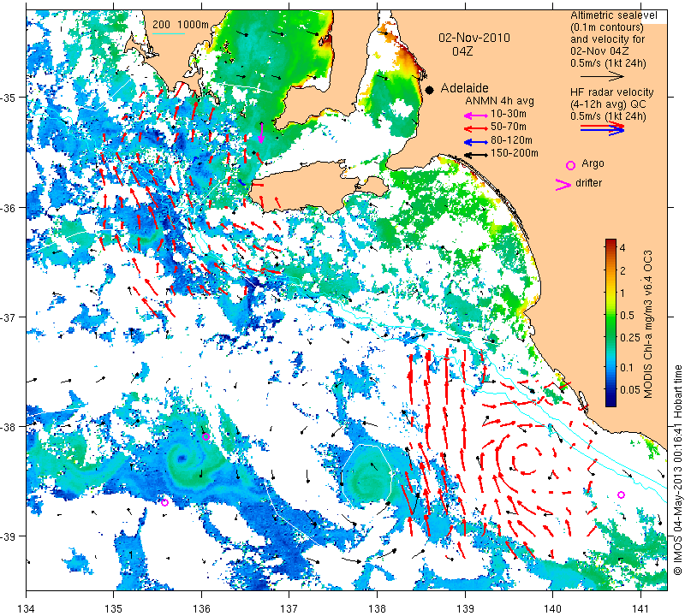685x616 pixels.
Task: Click the magenta ANMN mooring arrow on map
Action: (x=261, y=133)
